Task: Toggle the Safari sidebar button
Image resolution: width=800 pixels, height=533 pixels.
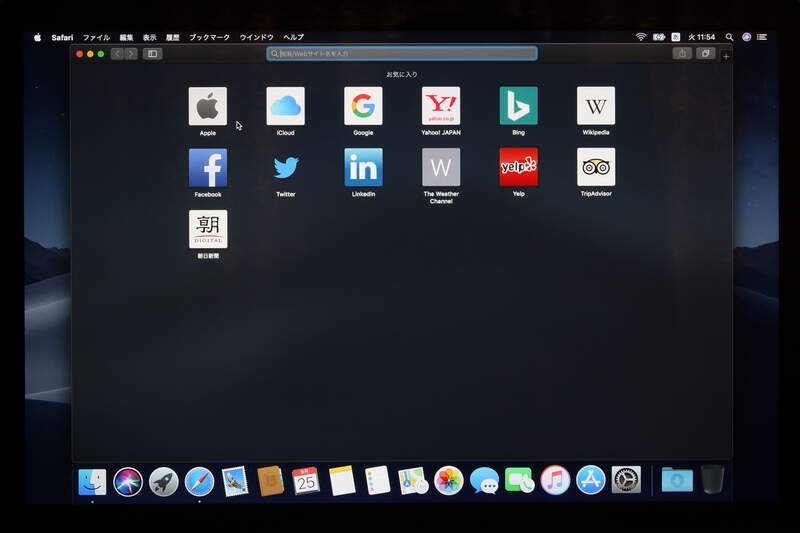Action: [153, 54]
